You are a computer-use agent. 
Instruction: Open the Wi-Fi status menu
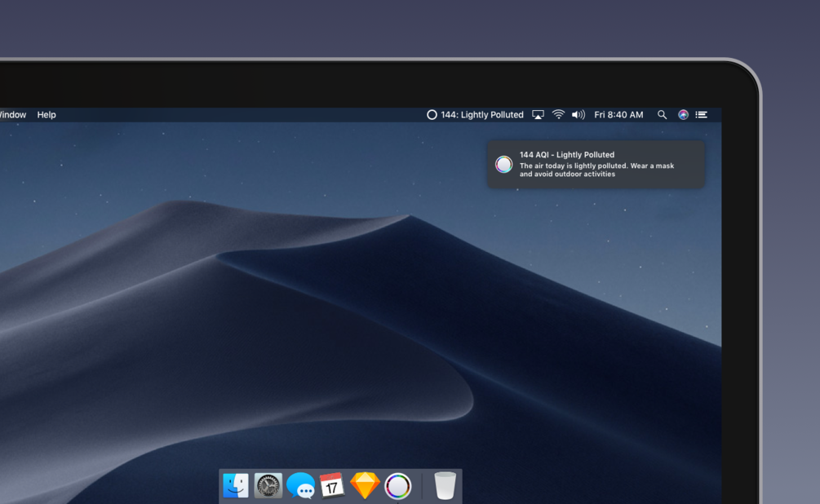pyautogui.click(x=558, y=114)
